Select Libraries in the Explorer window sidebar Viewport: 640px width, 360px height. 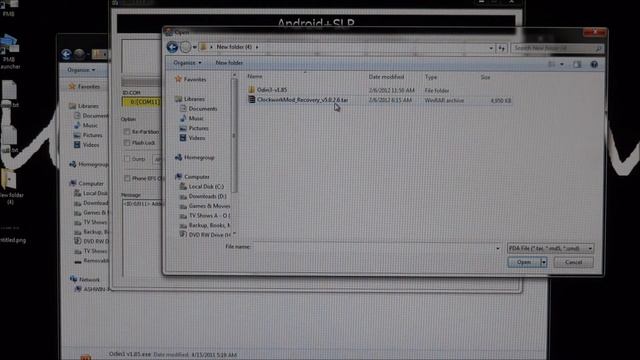click(x=88, y=106)
